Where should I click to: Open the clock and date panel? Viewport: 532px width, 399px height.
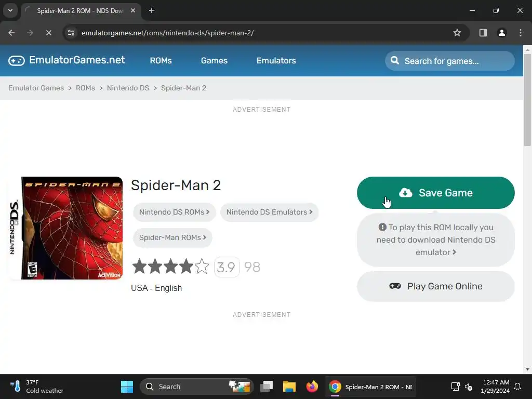(x=495, y=387)
